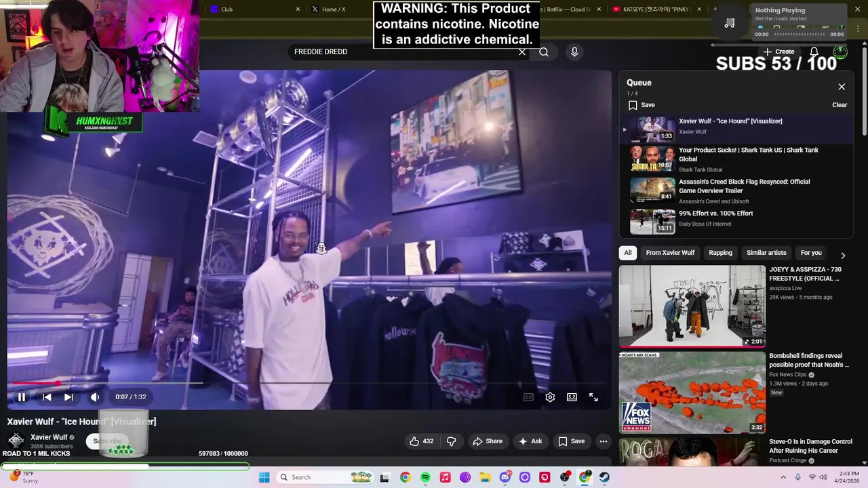Run search with magnifier icon
Image resolution: width=868 pixels, height=488 pixels.
[x=544, y=52]
